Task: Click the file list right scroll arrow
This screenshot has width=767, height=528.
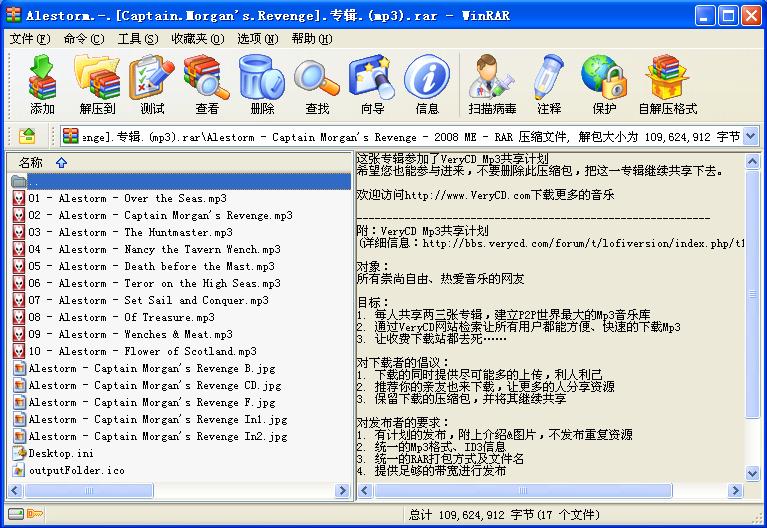Action: click(342, 490)
